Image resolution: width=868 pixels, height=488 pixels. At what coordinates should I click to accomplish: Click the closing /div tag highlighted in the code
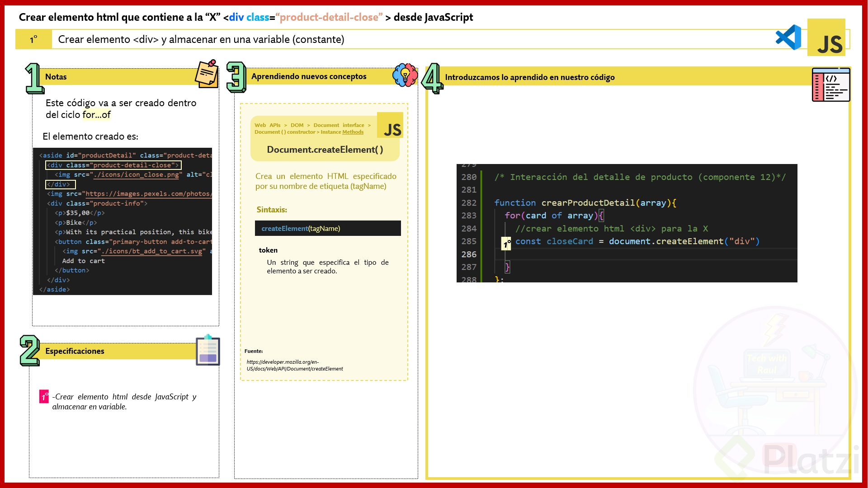tap(60, 184)
